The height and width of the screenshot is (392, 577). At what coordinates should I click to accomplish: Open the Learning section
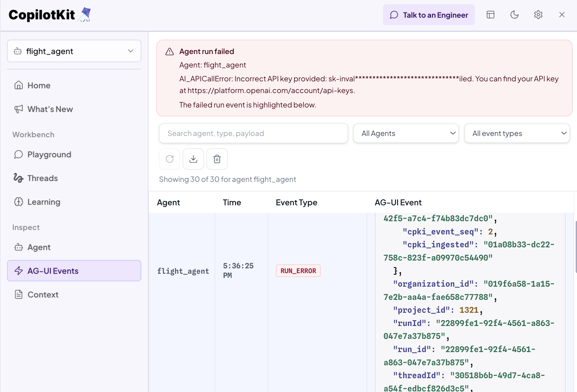(x=74, y=202)
